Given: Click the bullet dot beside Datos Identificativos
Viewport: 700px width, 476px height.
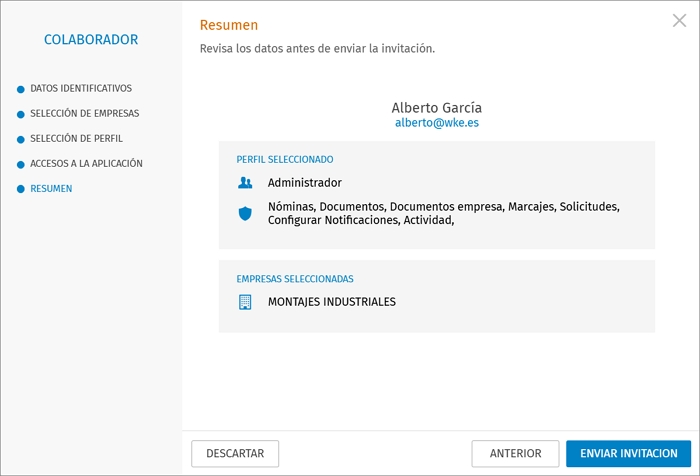Looking at the screenshot, I should (x=21, y=89).
